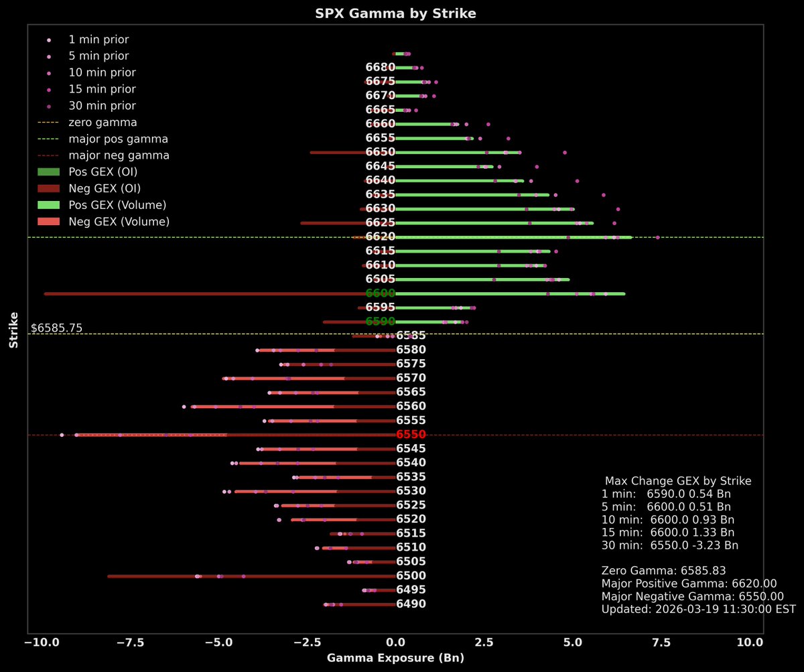Click the long dark red bar at strike 6500

point(251,576)
